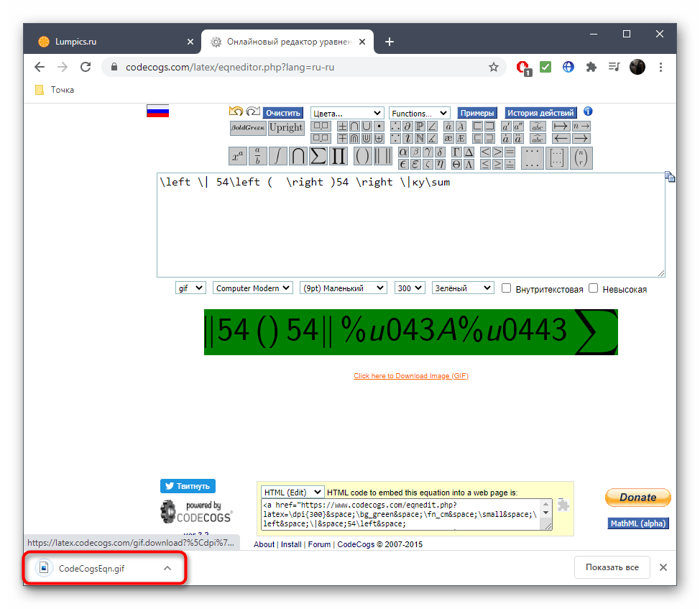Insert the product Pi symbol
The height and width of the screenshot is (609, 700).
pyautogui.click(x=338, y=156)
